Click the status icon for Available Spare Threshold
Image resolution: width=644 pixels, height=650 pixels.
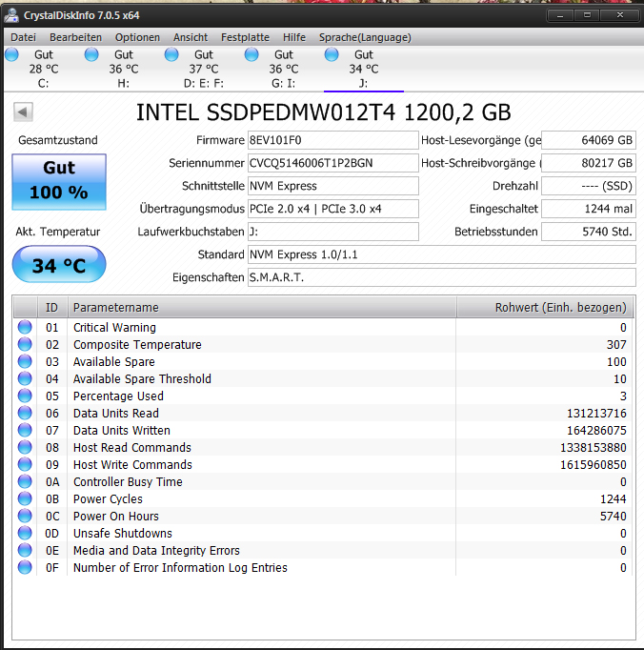tap(25, 378)
